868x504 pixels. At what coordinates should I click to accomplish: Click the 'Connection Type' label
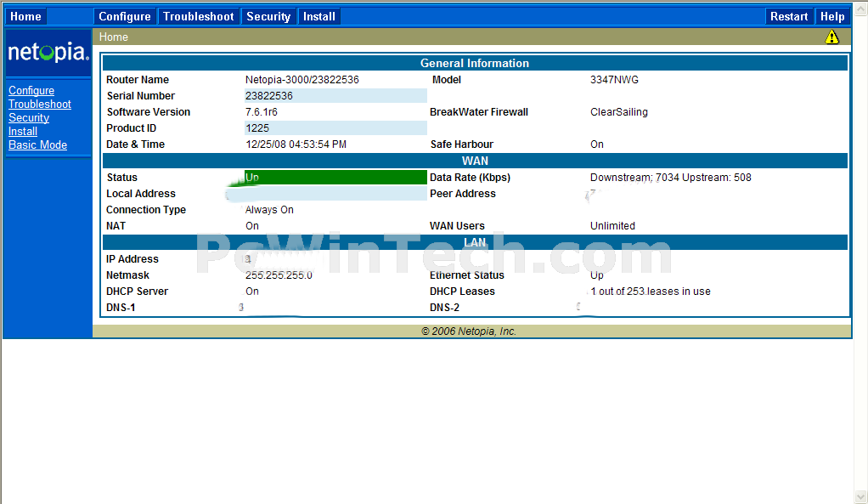146,210
